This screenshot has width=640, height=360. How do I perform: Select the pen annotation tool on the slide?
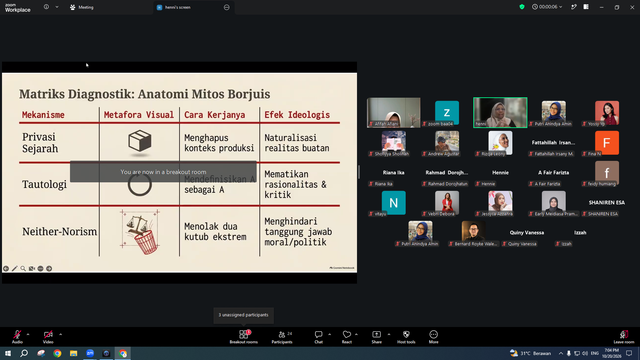click(x=14, y=269)
